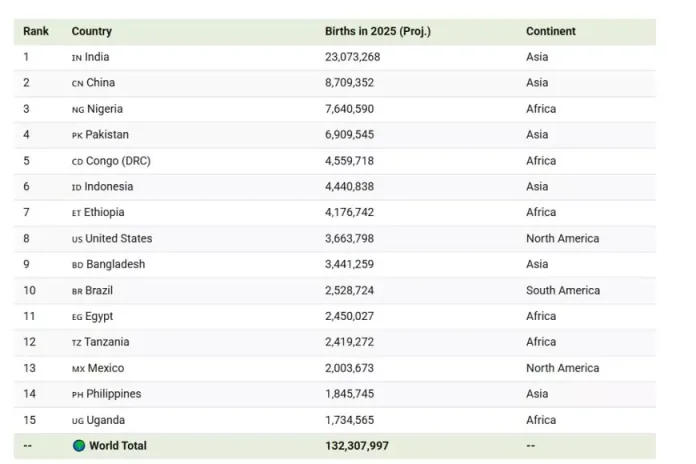
Task: Click the US flag code beside United States
Action: pyautogui.click(x=77, y=240)
